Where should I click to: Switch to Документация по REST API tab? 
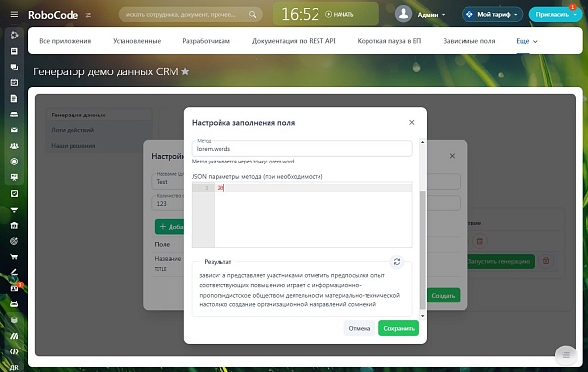point(294,41)
